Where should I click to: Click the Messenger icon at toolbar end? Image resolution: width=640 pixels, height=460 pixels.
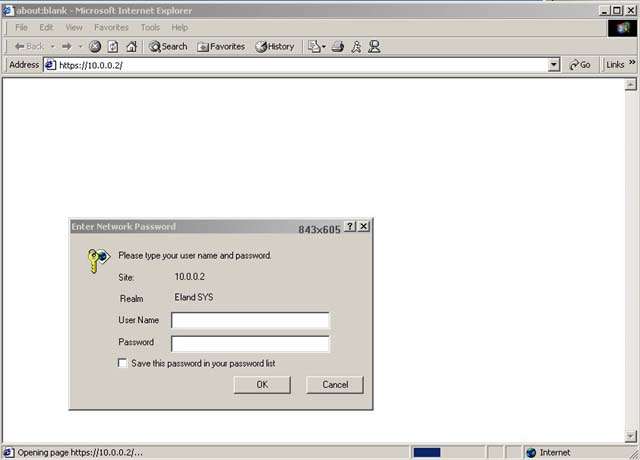[x=374, y=47]
